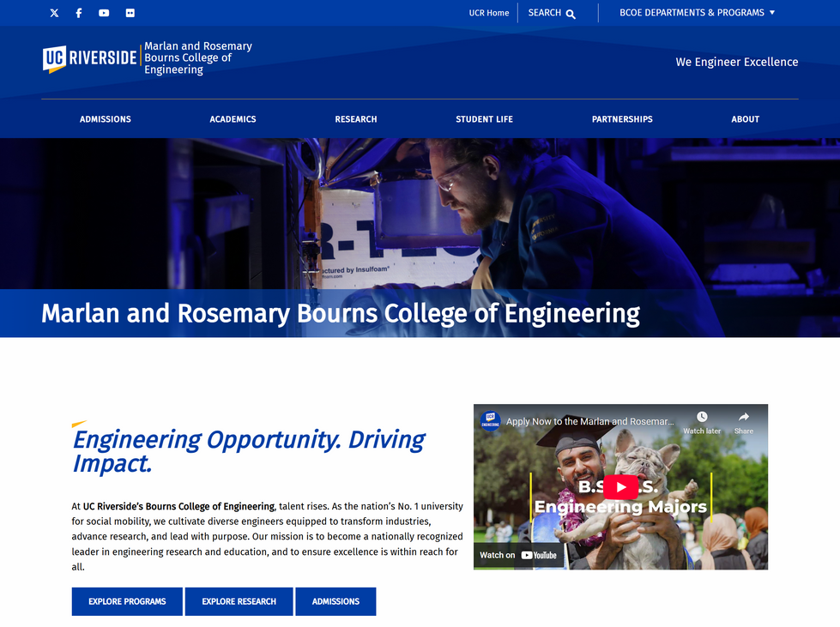Click the blue Admissions button below text
Image resolution: width=840 pixels, height=627 pixels.
coord(335,601)
